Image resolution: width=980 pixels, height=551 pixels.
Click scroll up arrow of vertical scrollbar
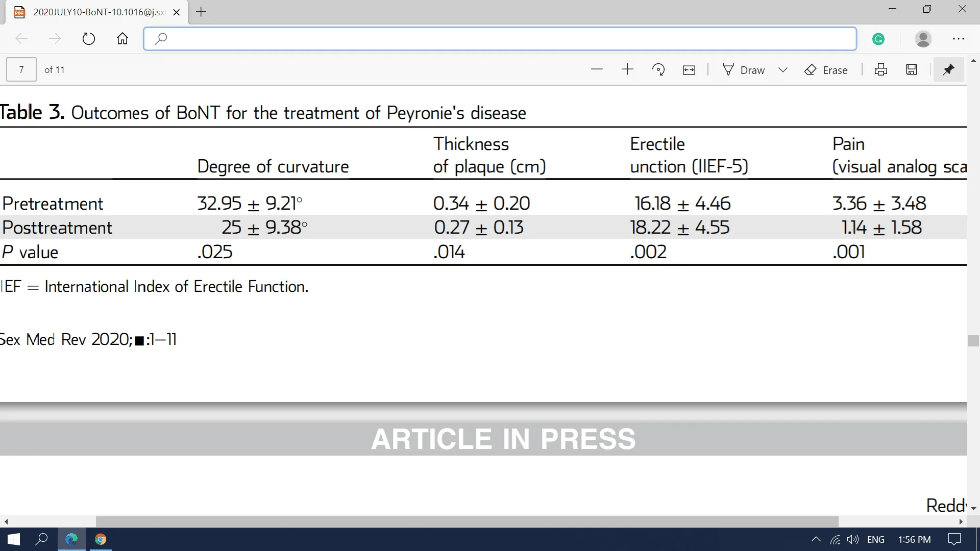[x=973, y=61]
